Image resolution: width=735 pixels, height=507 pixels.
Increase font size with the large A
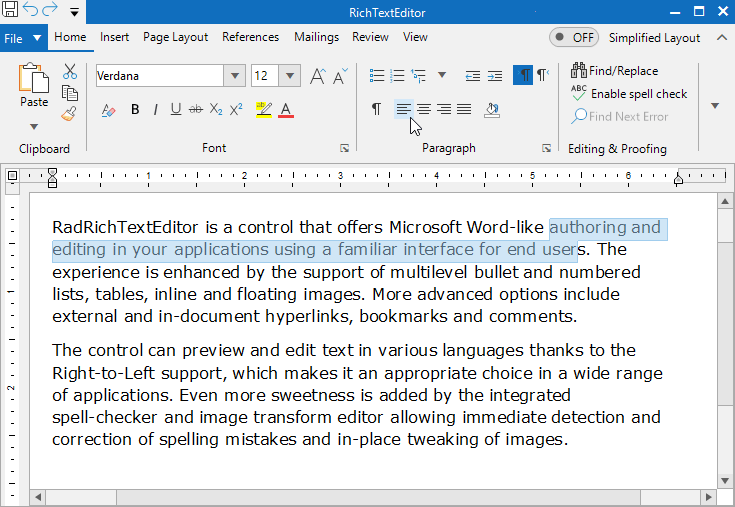pos(318,75)
